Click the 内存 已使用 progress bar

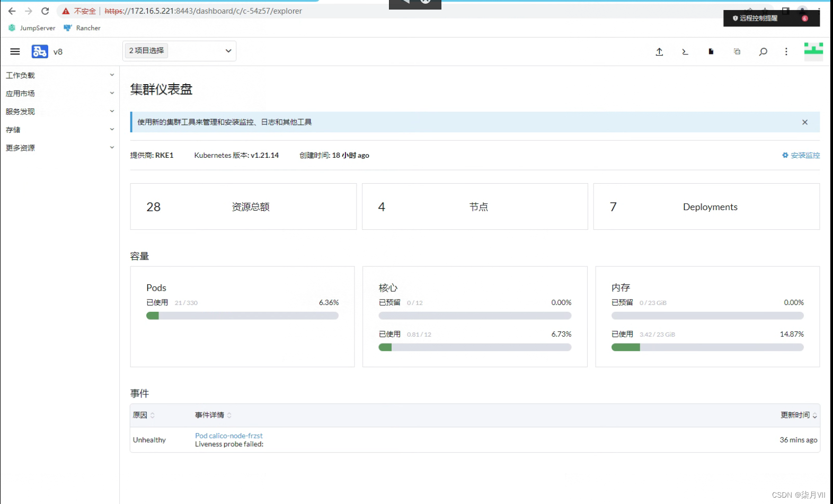[x=707, y=347]
